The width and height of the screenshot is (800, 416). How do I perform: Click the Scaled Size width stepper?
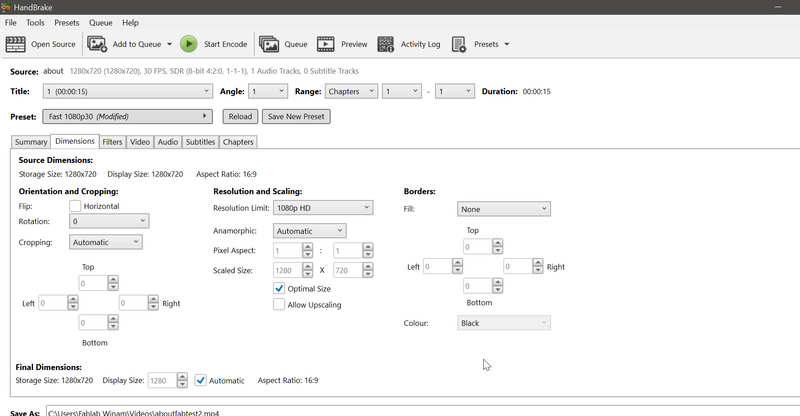point(307,270)
